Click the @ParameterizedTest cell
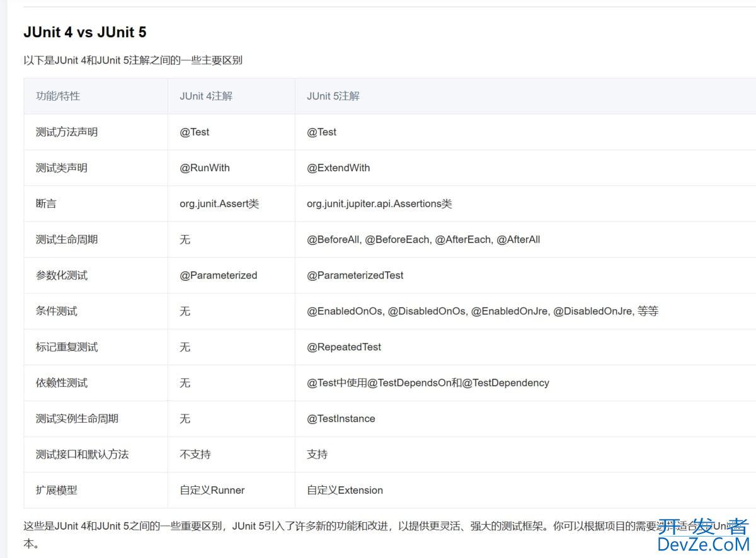Viewport: 756px width, 558px height. (355, 276)
